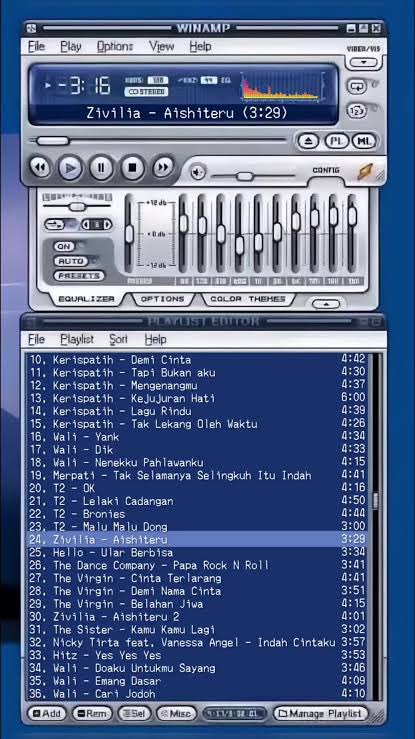This screenshot has width=415, height=739.
Task: Toggle the repeat mode button
Action: (x=357, y=86)
